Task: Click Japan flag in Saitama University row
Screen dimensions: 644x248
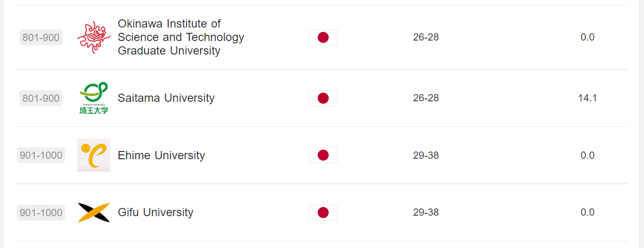Action: point(323,98)
